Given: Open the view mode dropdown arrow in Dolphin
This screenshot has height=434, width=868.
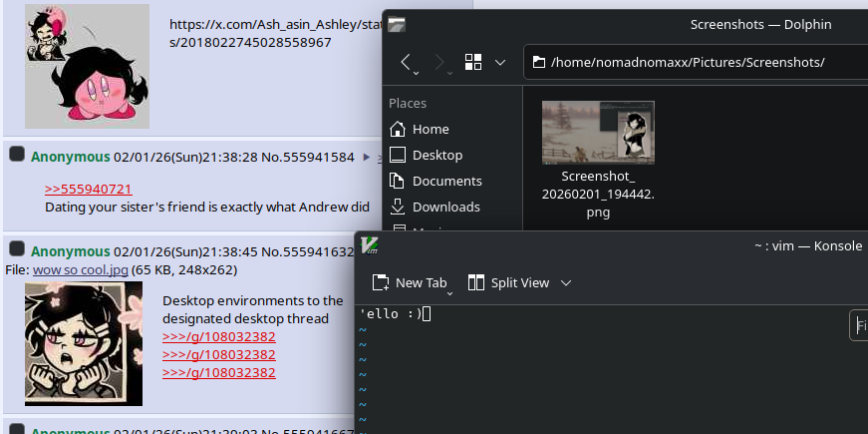Looking at the screenshot, I should (500, 62).
